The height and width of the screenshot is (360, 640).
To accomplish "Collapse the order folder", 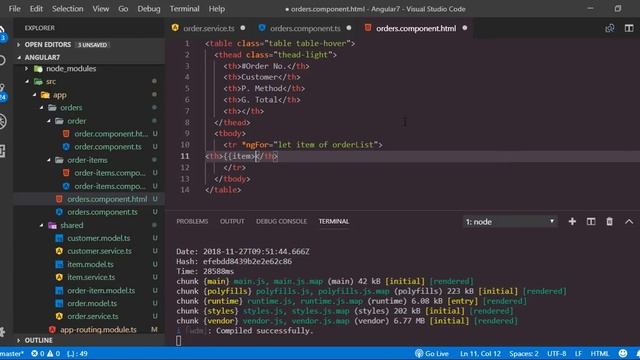I will click(x=77, y=121).
